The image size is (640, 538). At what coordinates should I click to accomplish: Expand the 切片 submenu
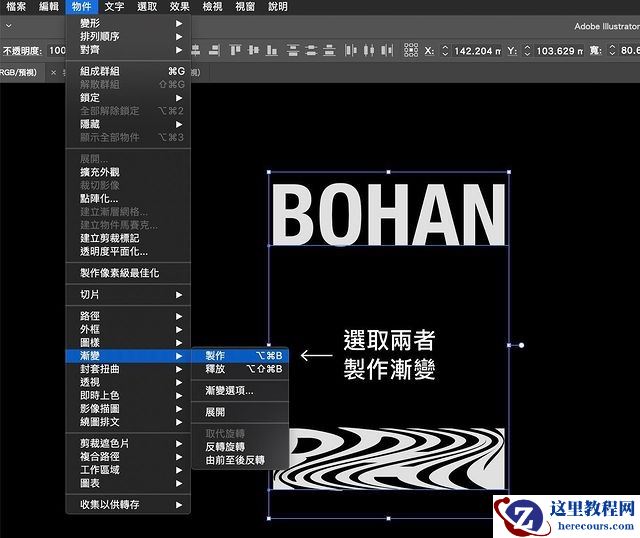click(128, 295)
